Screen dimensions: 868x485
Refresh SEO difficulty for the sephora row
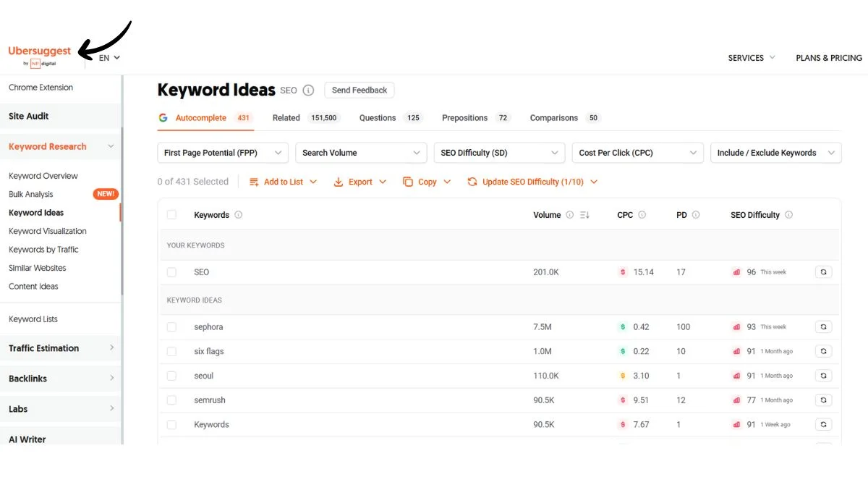823,327
